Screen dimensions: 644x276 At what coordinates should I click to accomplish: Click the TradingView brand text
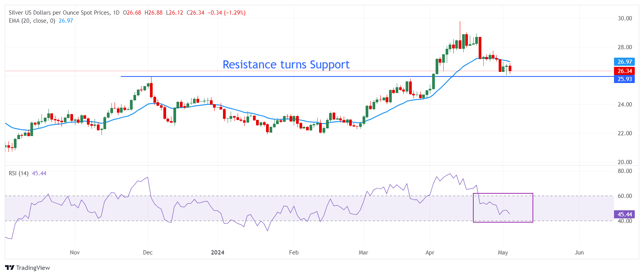point(33,268)
